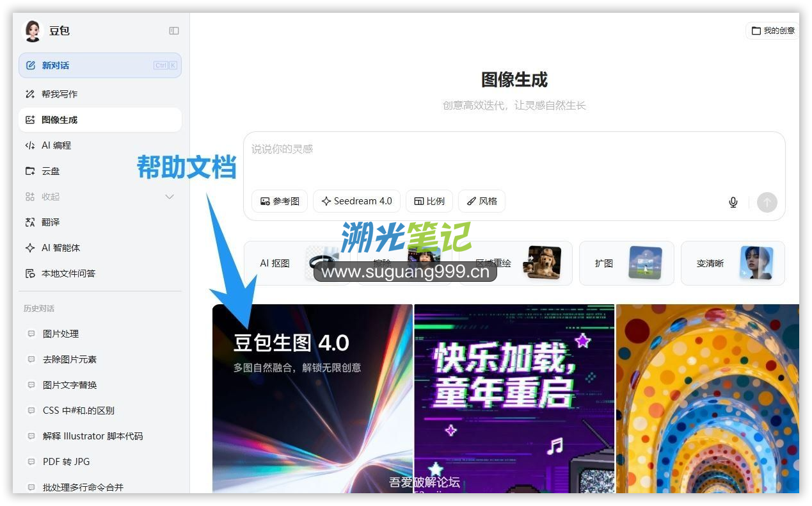The image size is (812, 506).
Task: Select AI 编程 sidebar item
Action: 56,145
